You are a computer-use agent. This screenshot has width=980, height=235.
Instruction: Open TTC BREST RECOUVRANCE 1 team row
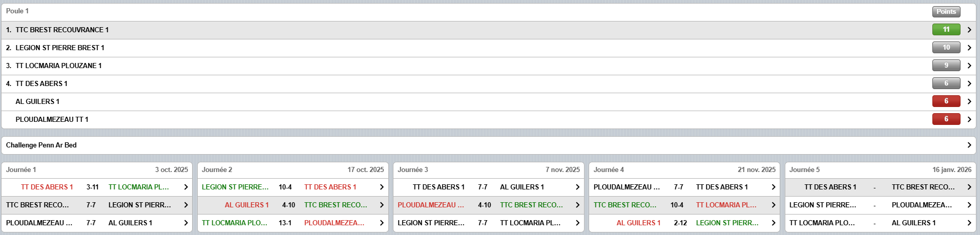click(x=61, y=30)
